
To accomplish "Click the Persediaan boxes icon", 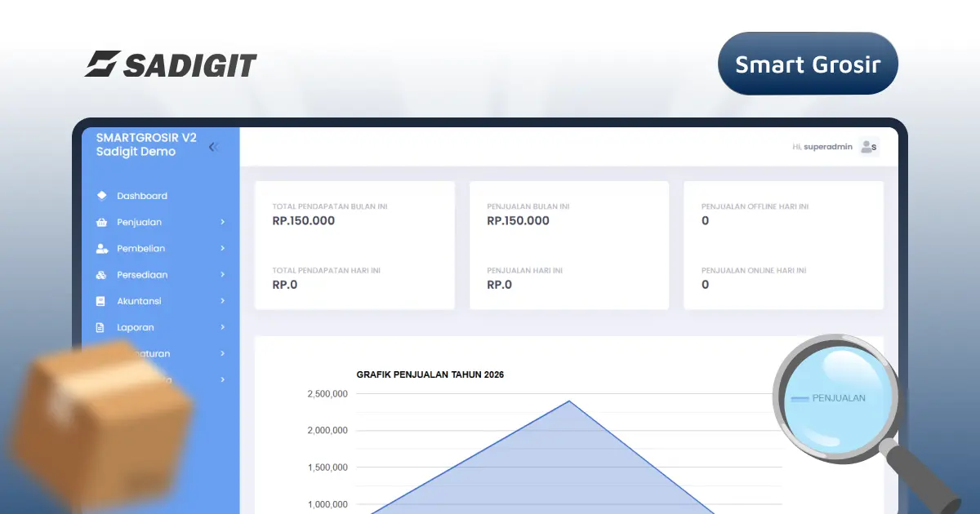I will [101, 275].
